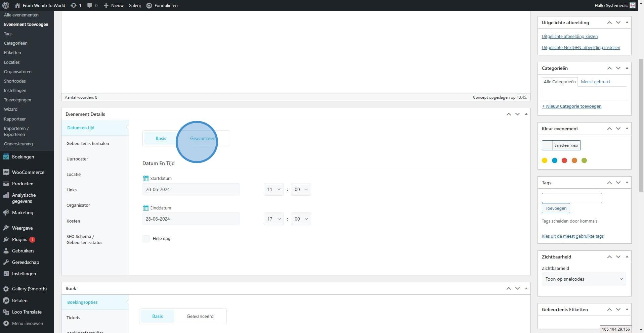Image resolution: width=644 pixels, height=333 pixels.
Task: Toggle the Kleur evenement panel
Action: [x=627, y=129]
